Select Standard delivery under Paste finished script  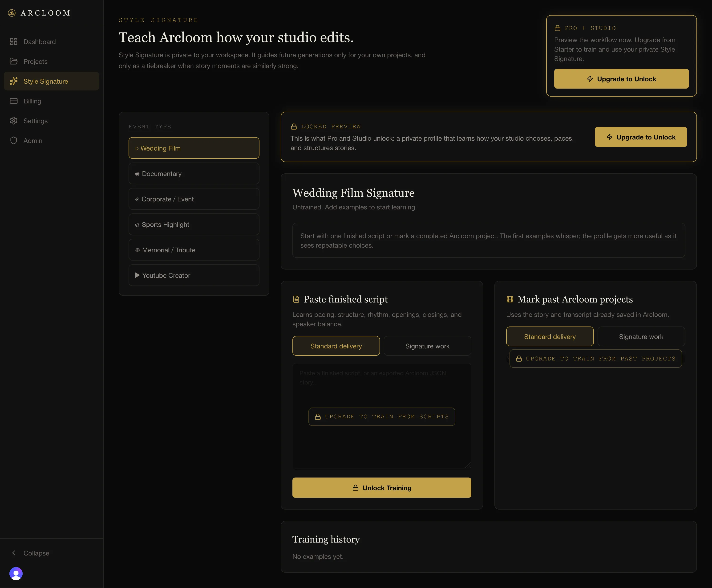[x=336, y=346]
